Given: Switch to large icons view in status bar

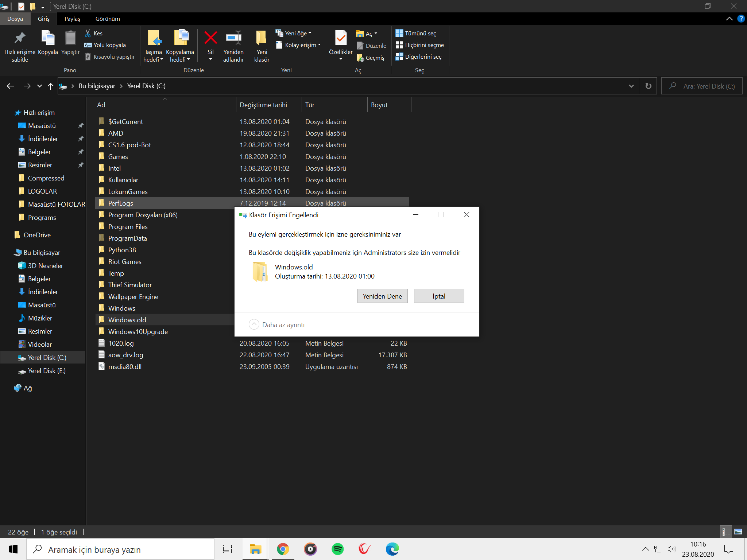Looking at the screenshot, I should click(738, 532).
